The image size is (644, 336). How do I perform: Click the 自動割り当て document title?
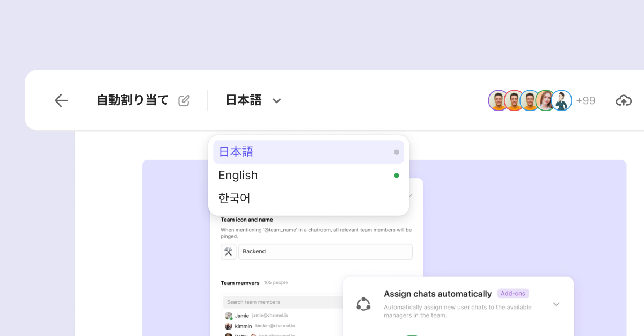(x=133, y=100)
